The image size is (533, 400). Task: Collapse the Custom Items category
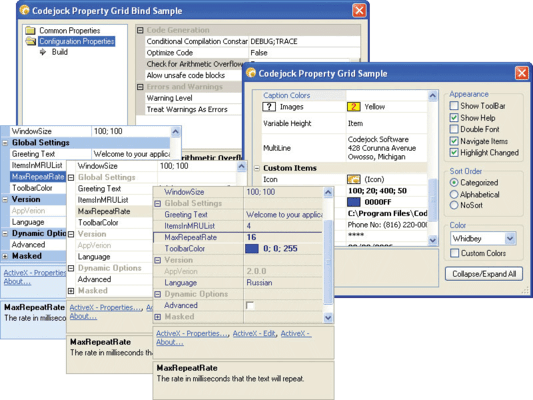tap(257, 168)
